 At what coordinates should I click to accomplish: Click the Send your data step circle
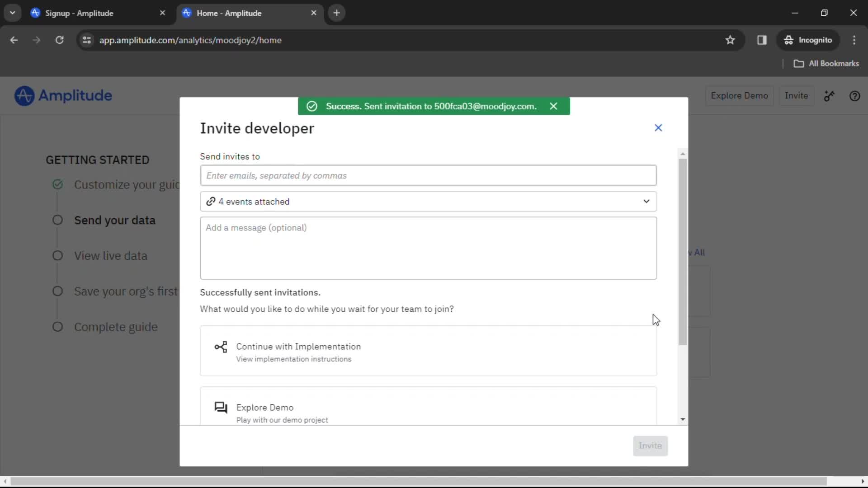click(57, 220)
